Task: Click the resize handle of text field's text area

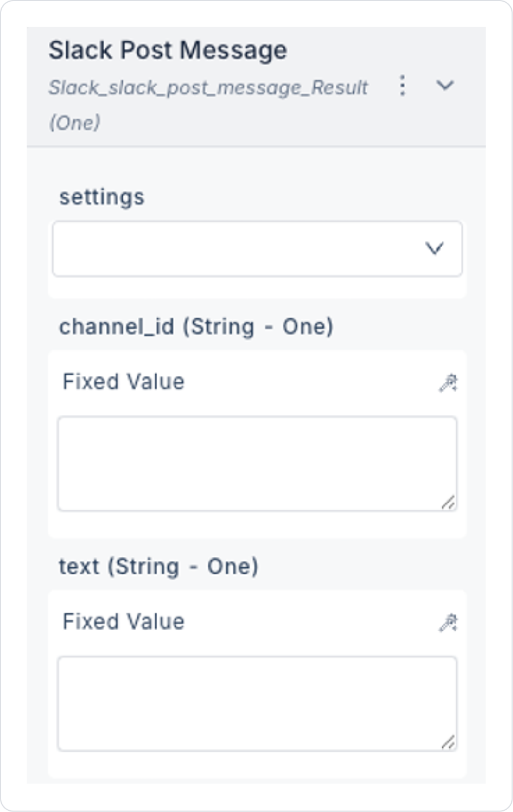Action: [x=448, y=742]
